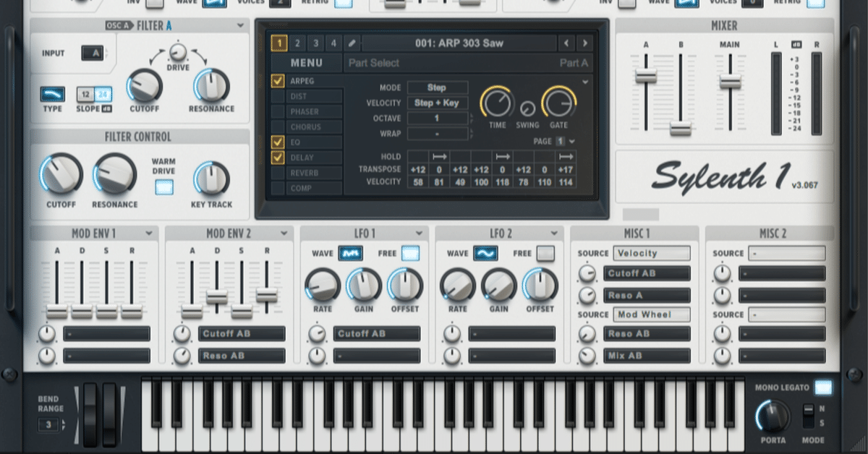Click the Bend Range value 3

point(48,425)
